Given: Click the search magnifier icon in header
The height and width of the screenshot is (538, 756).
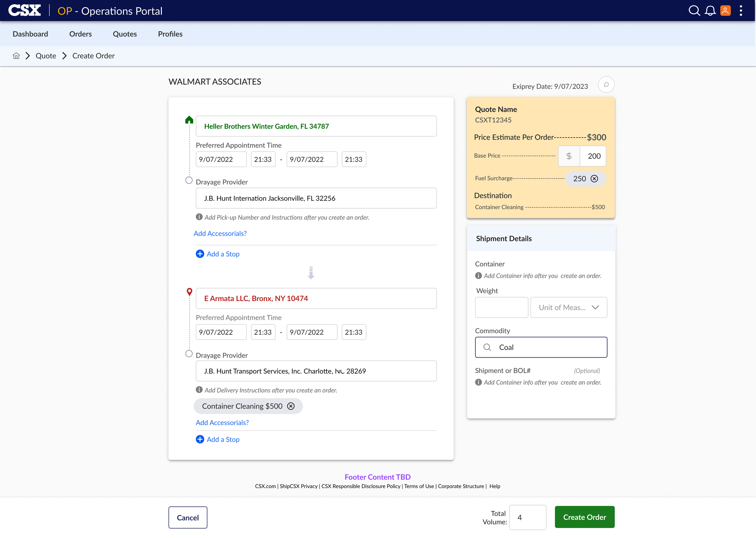Looking at the screenshot, I should point(694,11).
